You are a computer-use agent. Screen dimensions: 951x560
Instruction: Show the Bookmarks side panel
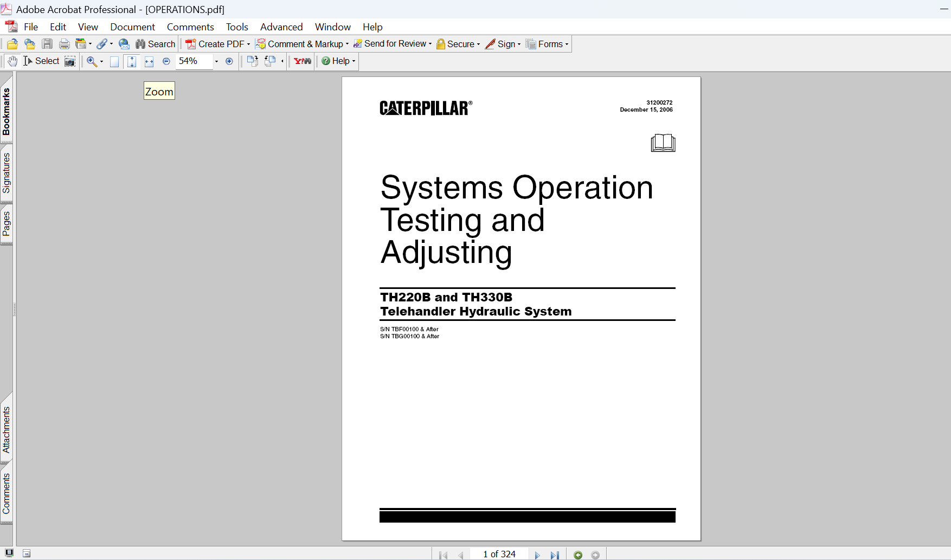coord(7,112)
